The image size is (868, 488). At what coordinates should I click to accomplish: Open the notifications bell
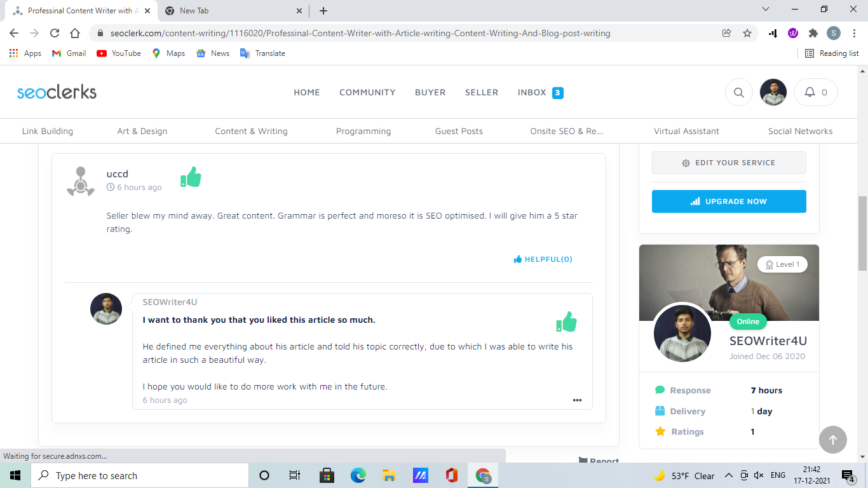tap(815, 92)
